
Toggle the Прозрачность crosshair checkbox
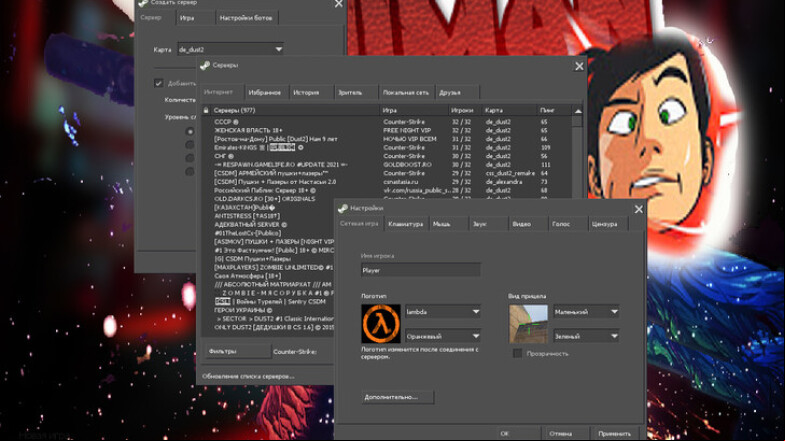click(517, 353)
